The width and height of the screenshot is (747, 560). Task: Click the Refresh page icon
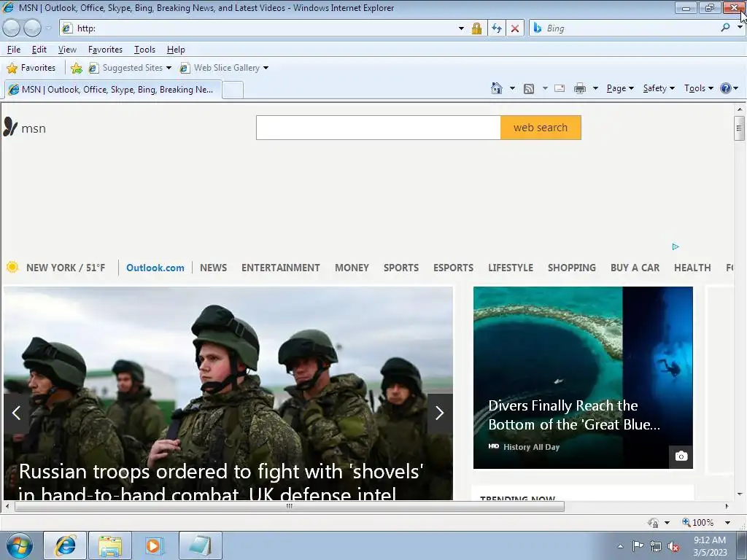(x=496, y=28)
